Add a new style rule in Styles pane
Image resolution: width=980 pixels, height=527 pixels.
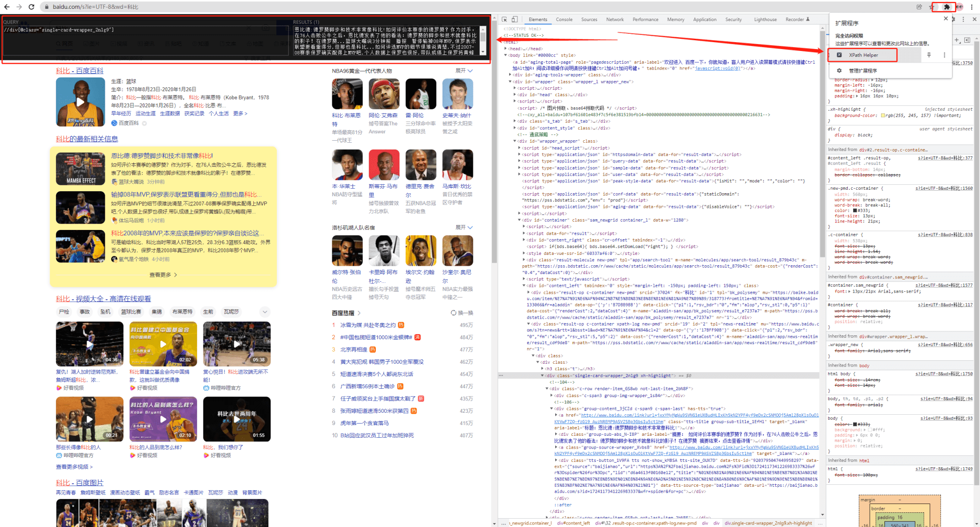click(x=957, y=40)
